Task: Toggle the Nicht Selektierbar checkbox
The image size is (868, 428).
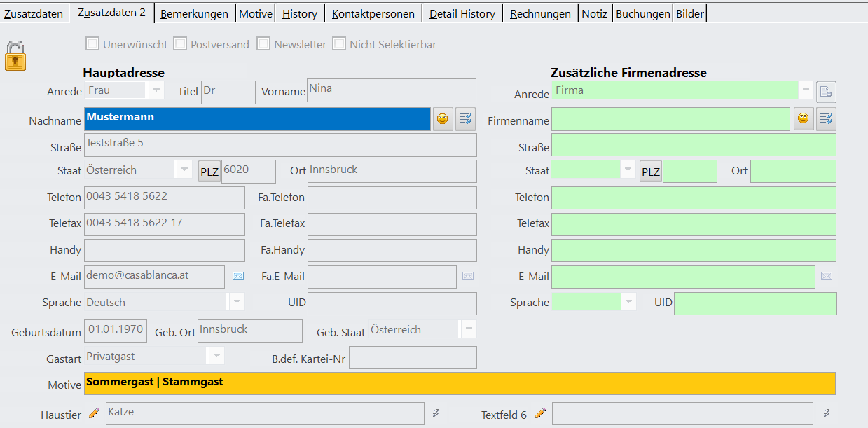Action: (x=339, y=44)
